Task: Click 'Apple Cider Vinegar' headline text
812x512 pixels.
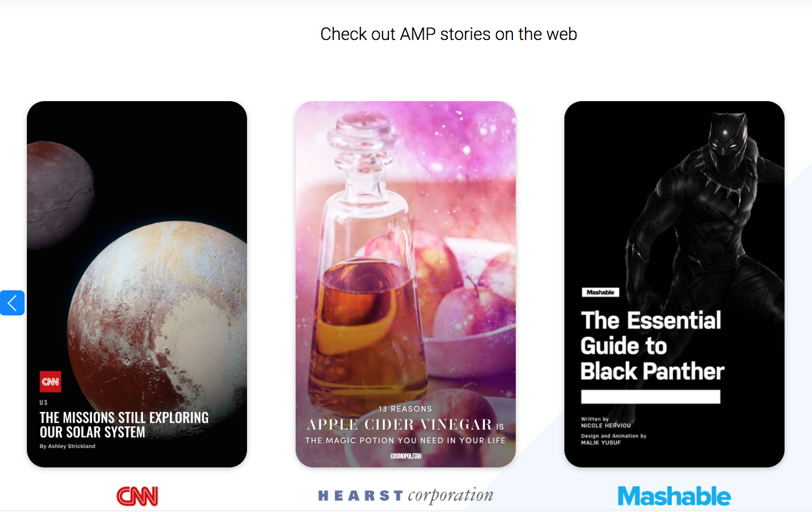Action: pyautogui.click(x=400, y=425)
